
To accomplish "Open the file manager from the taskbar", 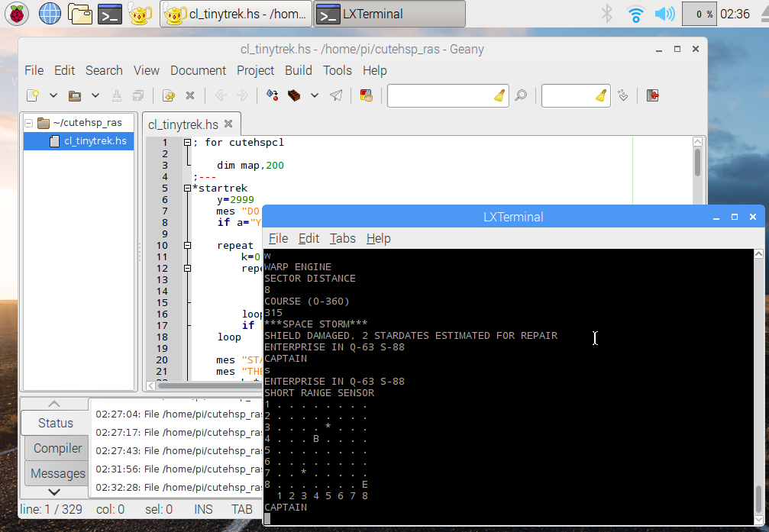I will (x=80, y=14).
